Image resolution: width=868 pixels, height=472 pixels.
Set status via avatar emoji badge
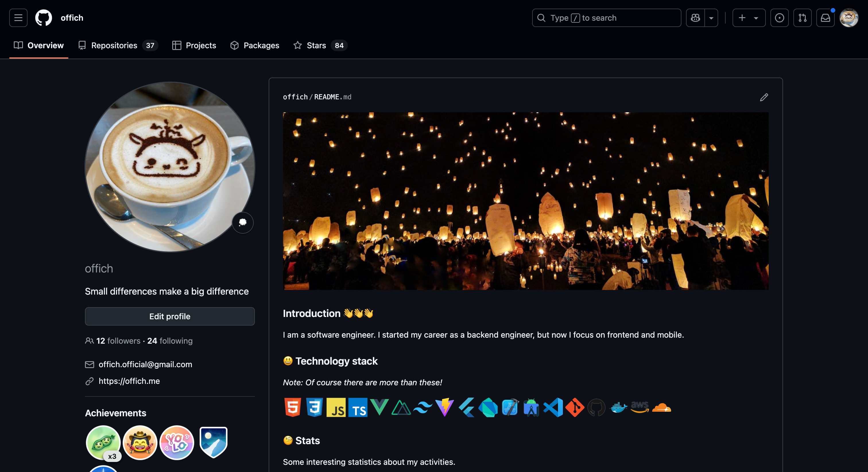[x=243, y=223]
